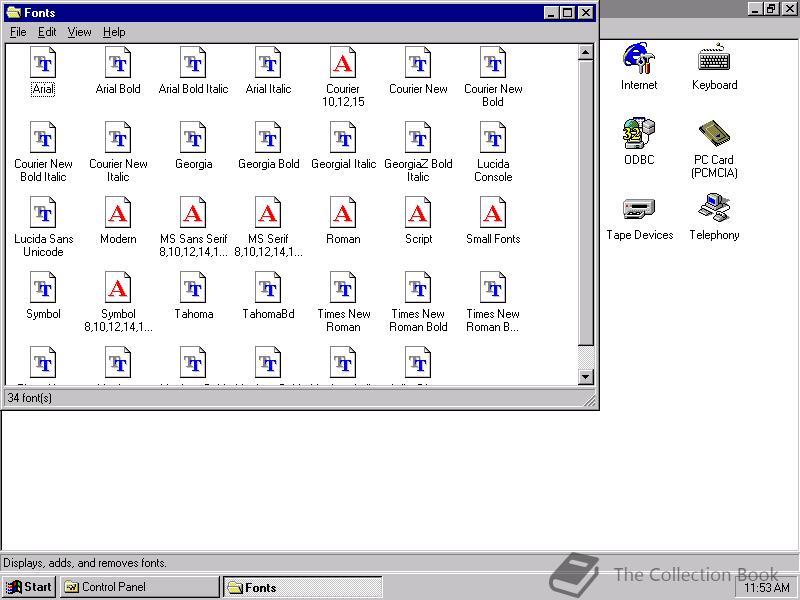
Task: Select Courier 10,12,15 raster font
Action: (x=343, y=63)
